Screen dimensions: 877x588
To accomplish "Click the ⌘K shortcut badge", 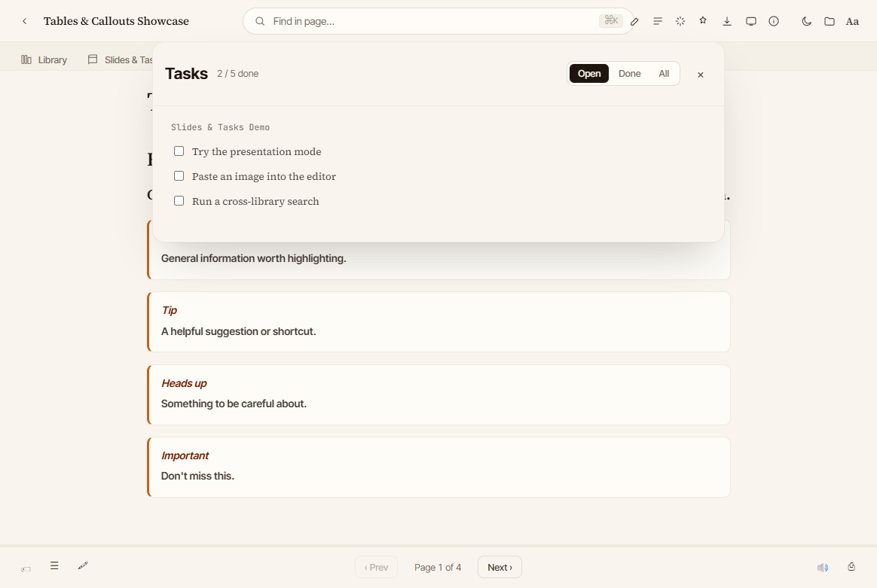I will coord(611,20).
